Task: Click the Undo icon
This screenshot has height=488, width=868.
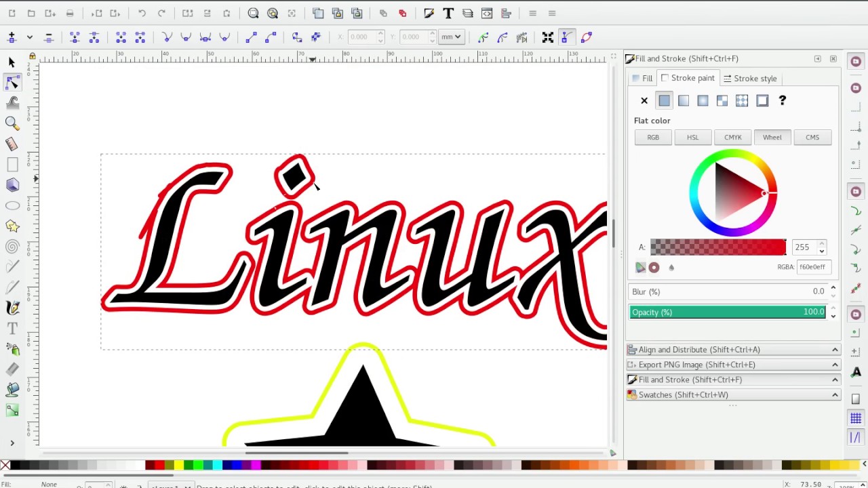Action: (x=142, y=13)
